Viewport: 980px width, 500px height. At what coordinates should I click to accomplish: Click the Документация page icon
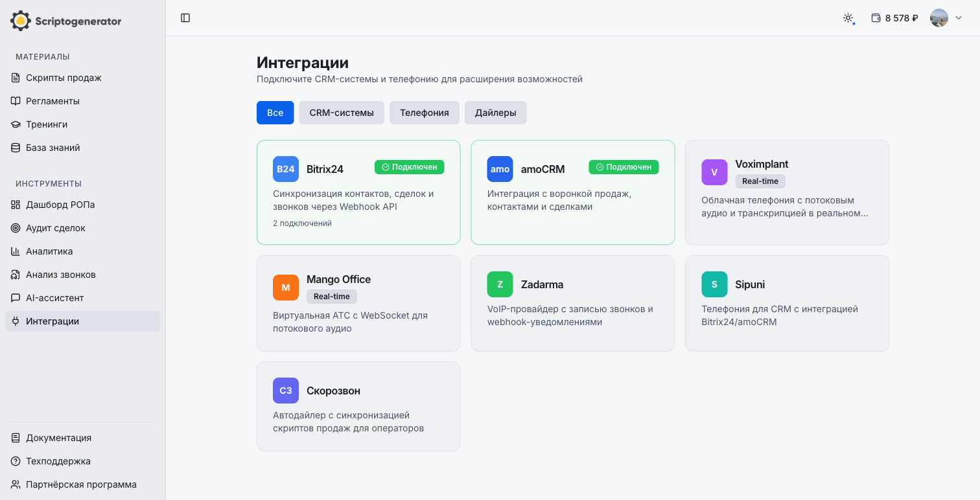pyautogui.click(x=16, y=438)
